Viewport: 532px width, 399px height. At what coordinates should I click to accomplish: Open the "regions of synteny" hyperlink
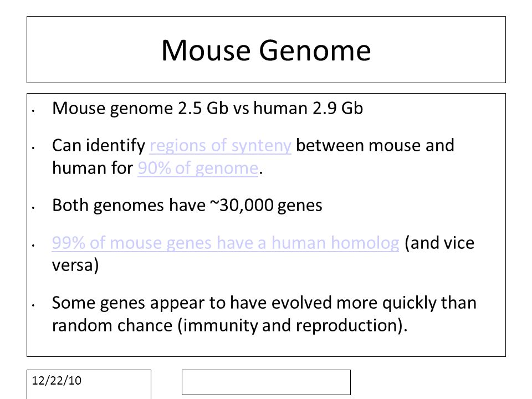coord(220,146)
